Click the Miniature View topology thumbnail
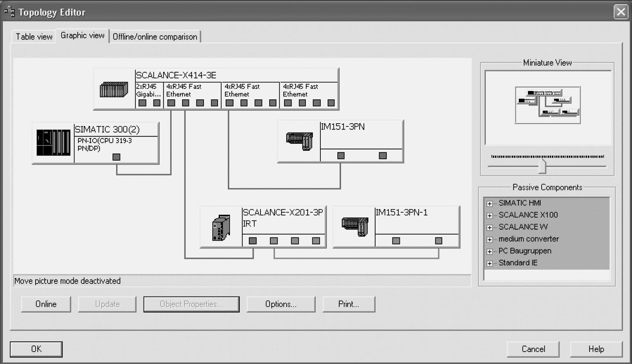The width and height of the screenshot is (632, 364). (547, 105)
